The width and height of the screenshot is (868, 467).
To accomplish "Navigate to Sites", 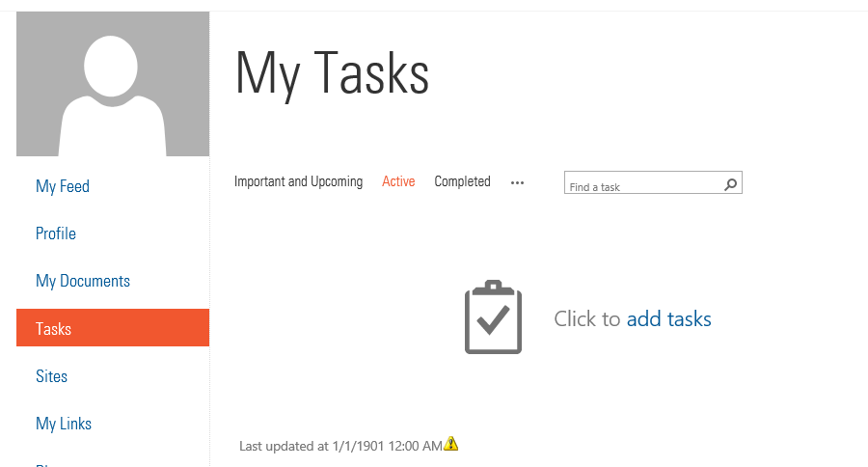I will tap(52, 376).
